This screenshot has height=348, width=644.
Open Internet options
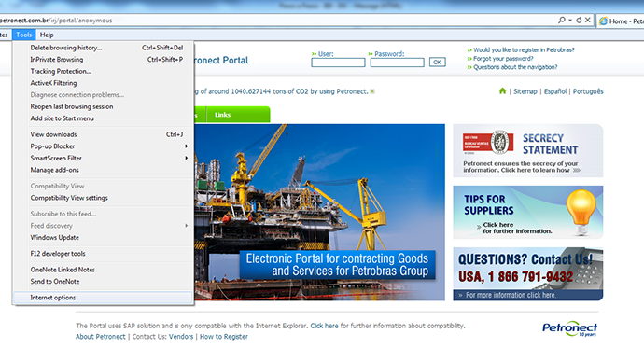click(104, 298)
